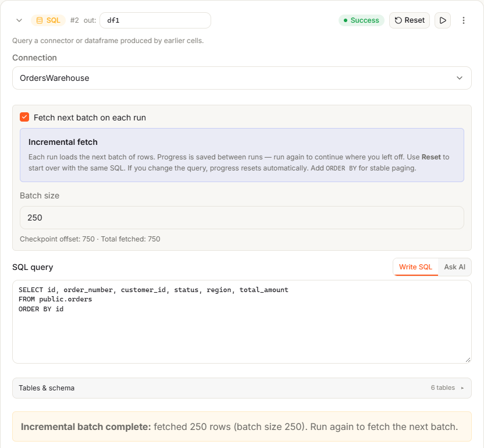The image size is (484, 448).
Task: Click the 'Checkpoint offset: 750' status text
Action: 57,239
